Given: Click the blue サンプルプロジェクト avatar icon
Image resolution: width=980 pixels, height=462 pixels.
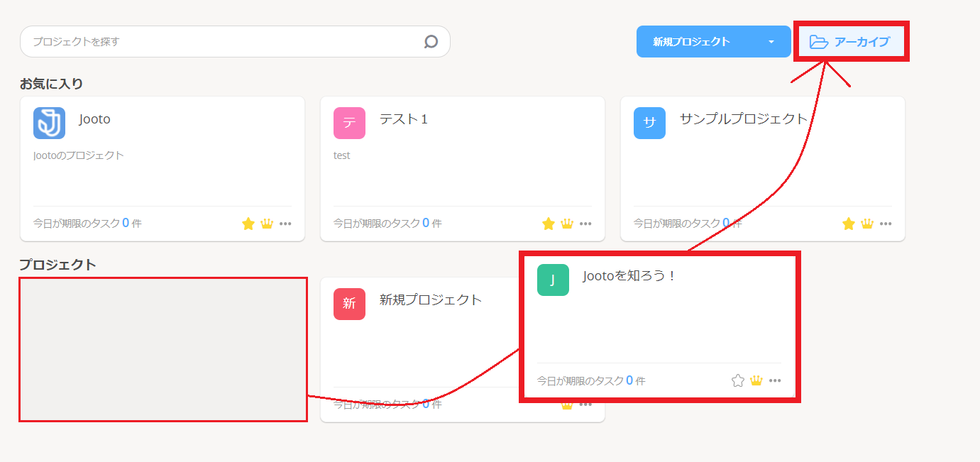Looking at the screenshot, I should point(649,123).
